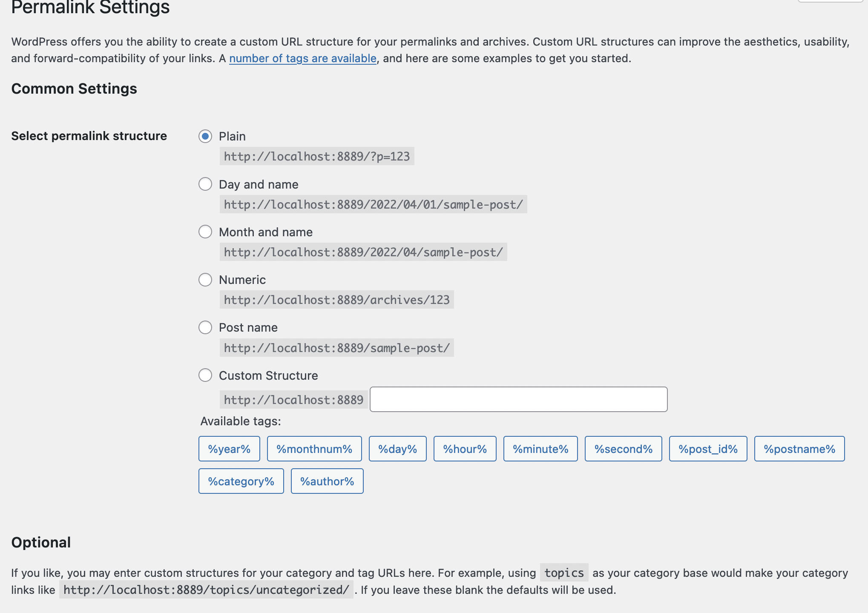The height and width of the screenshot is (613, 868).
Task: Select the Custom Structure radio button
Action: (x=205, y=375)
